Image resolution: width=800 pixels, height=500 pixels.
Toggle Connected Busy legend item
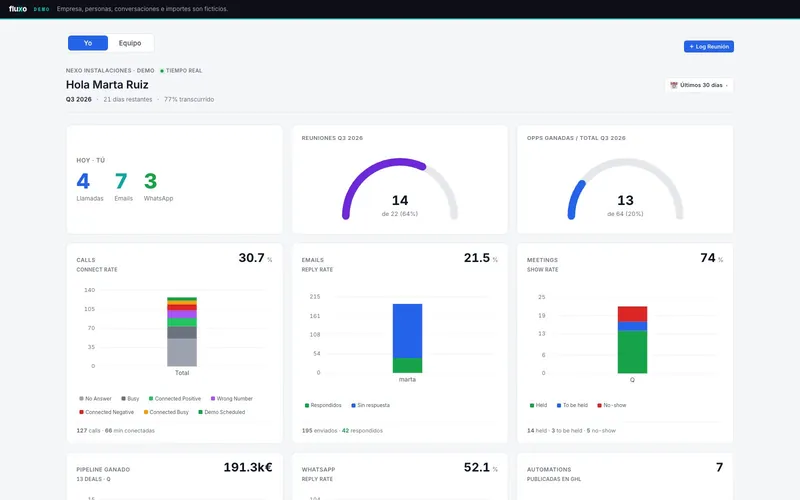(166, 412)
